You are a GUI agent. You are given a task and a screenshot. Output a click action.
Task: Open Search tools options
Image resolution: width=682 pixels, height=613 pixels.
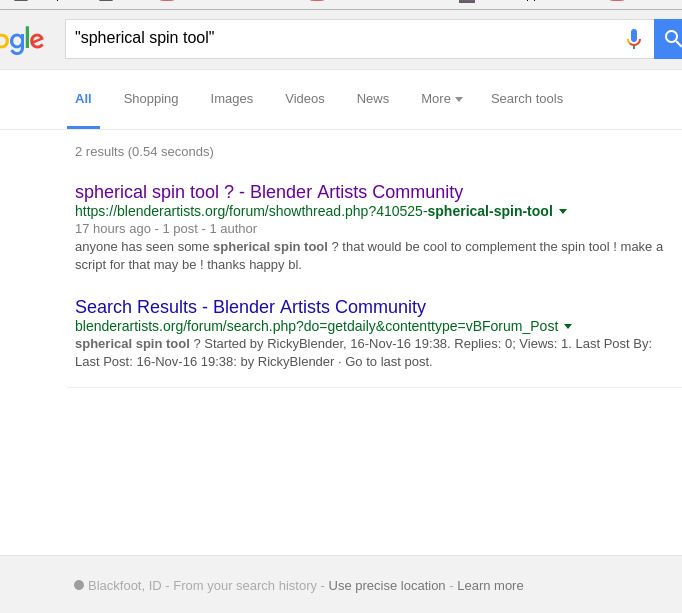[x=527, y=99]
